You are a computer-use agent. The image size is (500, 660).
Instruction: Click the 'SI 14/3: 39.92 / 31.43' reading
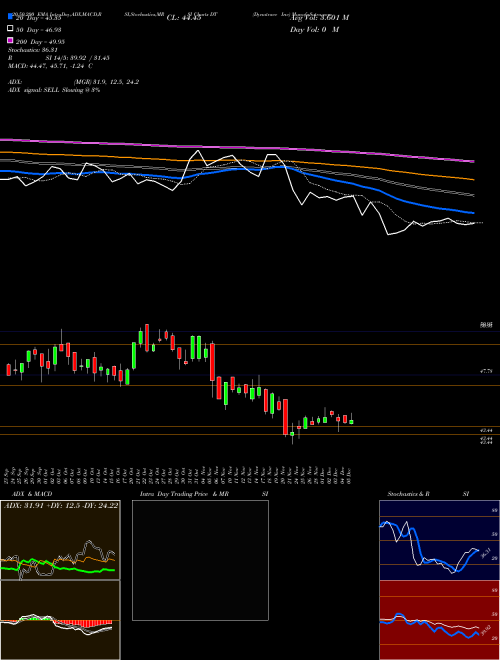point(78,58)
